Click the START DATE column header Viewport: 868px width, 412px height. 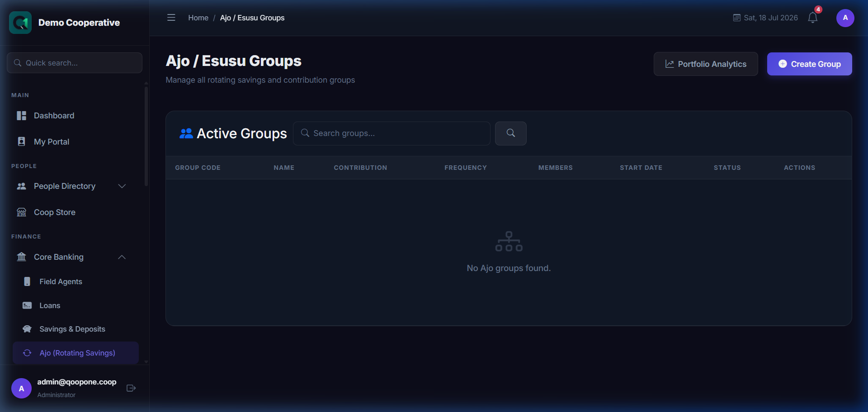coord(641,168)
